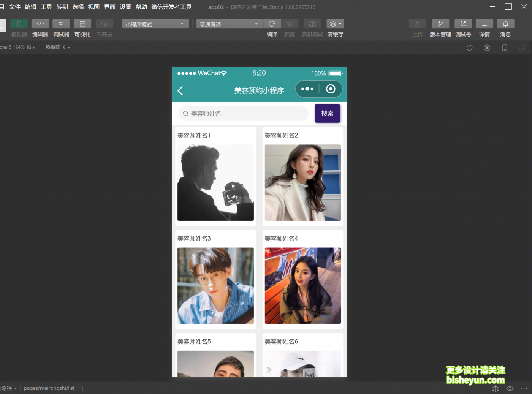The image size is (532, 394).
Task: Click the real device debug icon
Action: (312, 24)
